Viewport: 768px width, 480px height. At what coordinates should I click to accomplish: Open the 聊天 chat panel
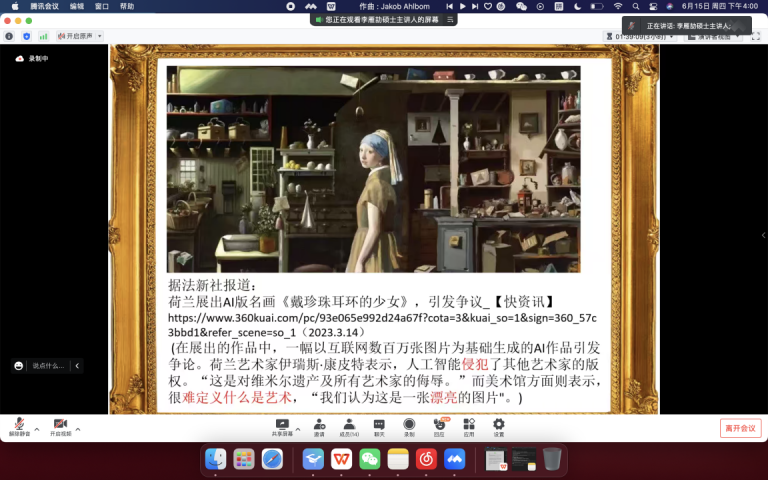[x=379, y=427]
